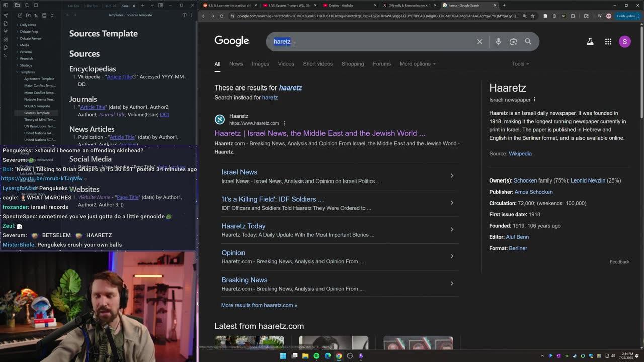Clear the Google search box text
Viewport: 644px width, 362px height.
point(479,42)
